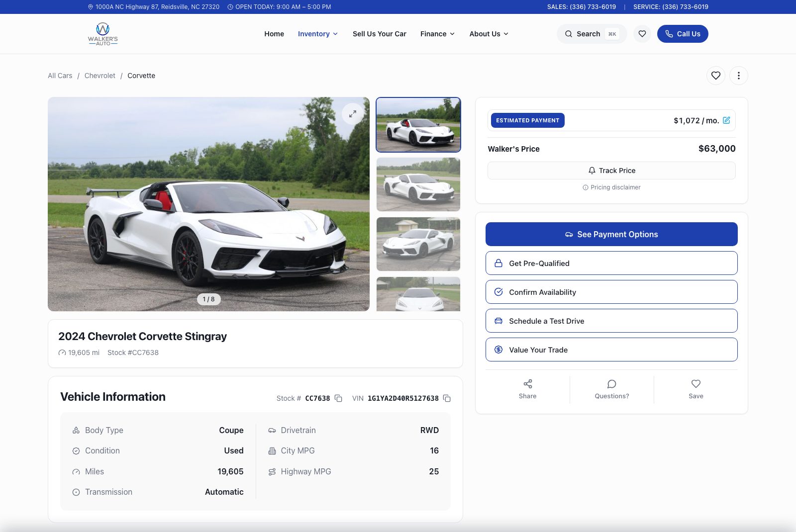Click the Stock #CC7638 text under the title
This screenshot has width=796, height=532.
(x=133, y=353)
